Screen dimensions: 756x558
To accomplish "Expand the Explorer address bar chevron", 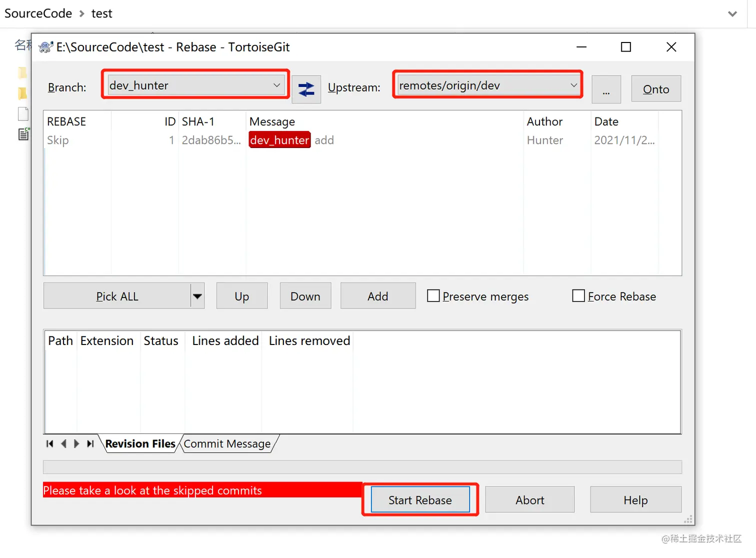I will click(x=732, y=14).
